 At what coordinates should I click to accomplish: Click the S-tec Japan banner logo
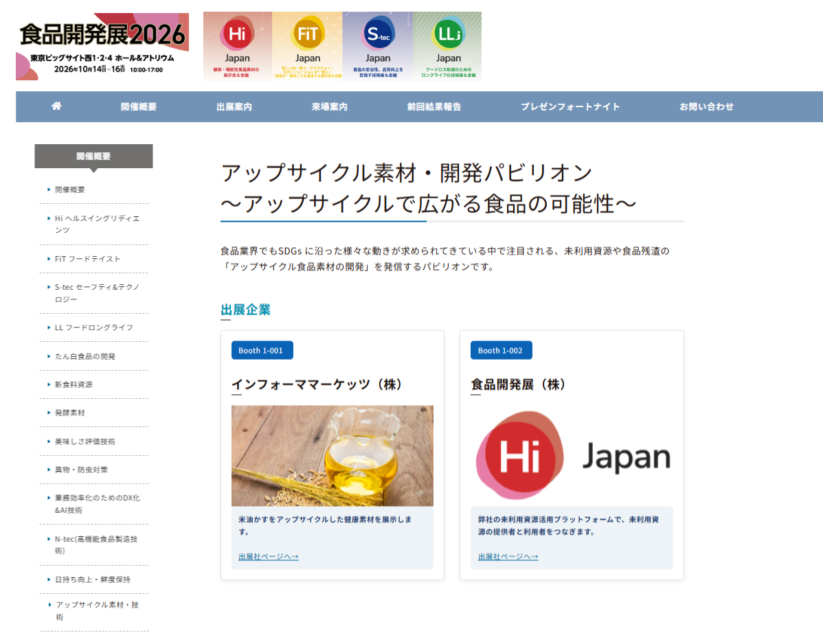coord(377,45)
